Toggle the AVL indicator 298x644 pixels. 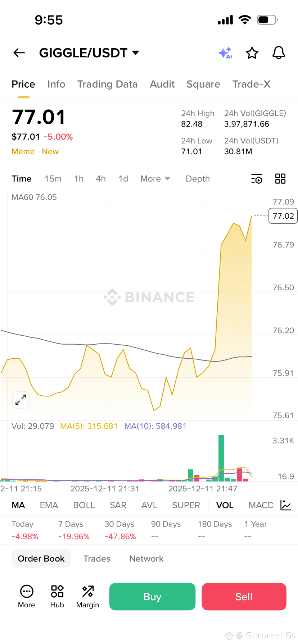click(x=149, y=505)
